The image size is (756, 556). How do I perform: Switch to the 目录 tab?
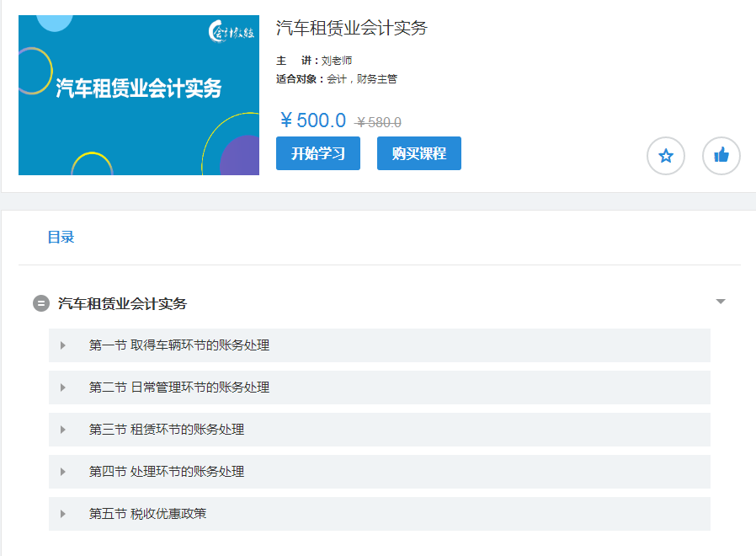click(61, 238)
